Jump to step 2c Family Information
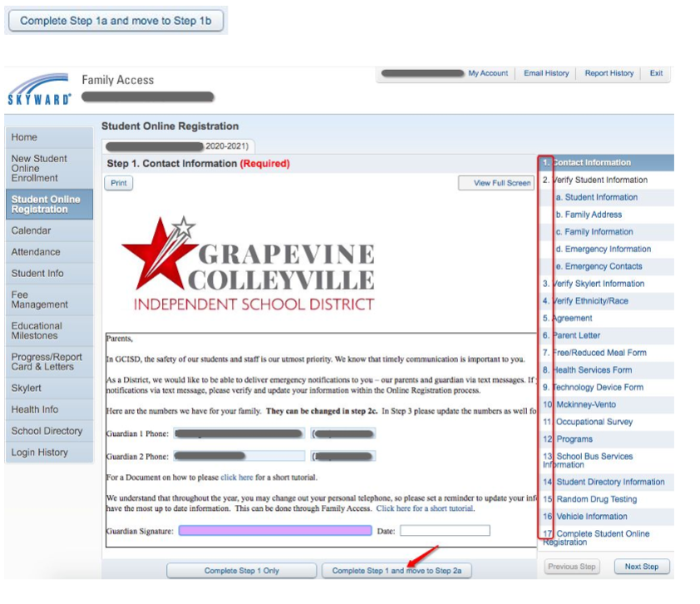Viewport: 700px width, 604px height. [599, 232]
